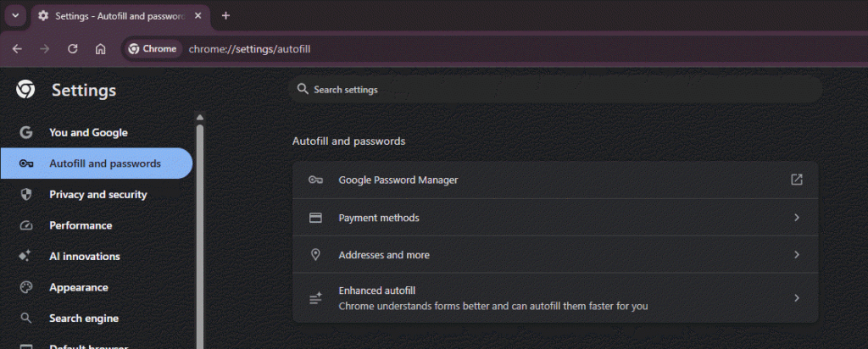Click the sidebar vertical scrollbar thumb
868x349 pixels.
tap(200, 235)
